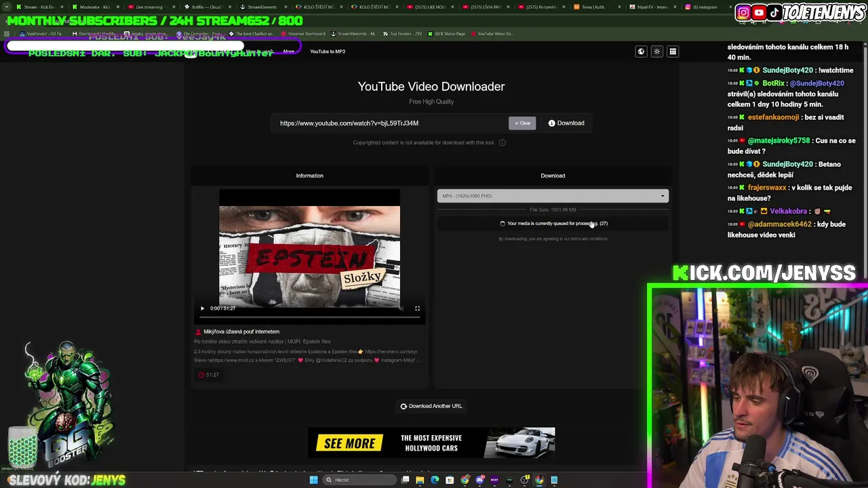Open the Top Emotes - 7TV bookmark

[401, 34]
